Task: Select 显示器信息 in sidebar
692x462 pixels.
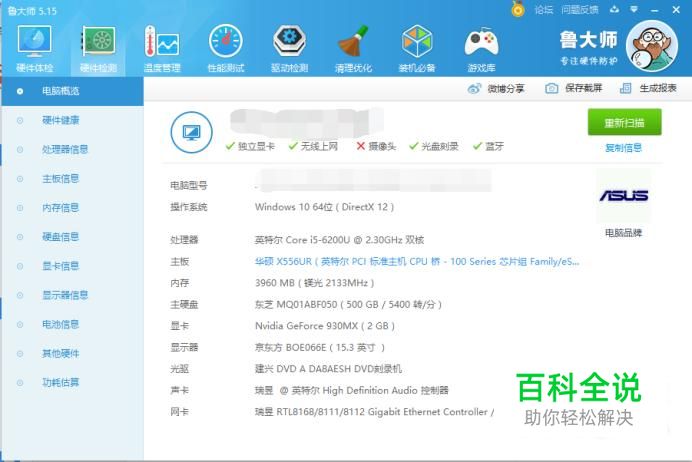Action: (x=72, y=295)
